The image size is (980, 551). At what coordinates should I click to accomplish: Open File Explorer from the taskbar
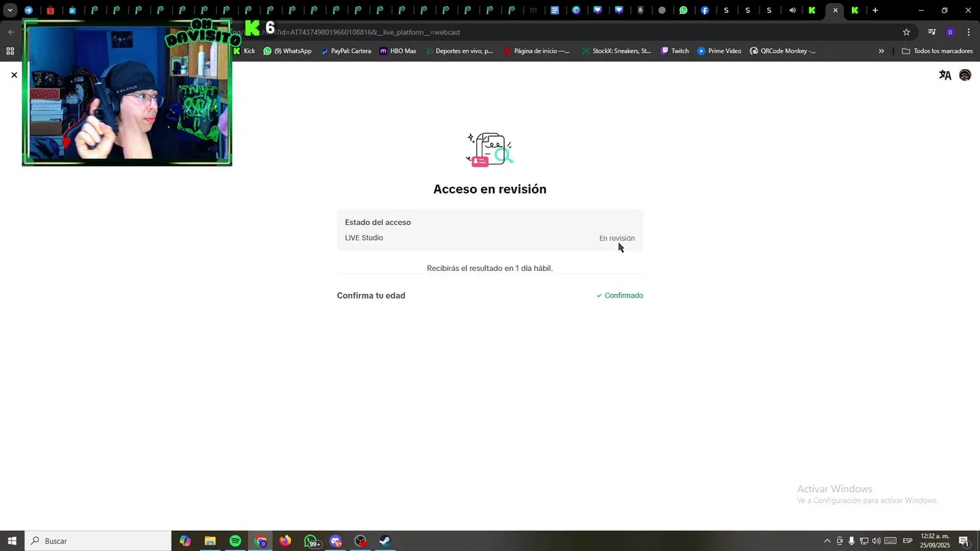[210, 541]
